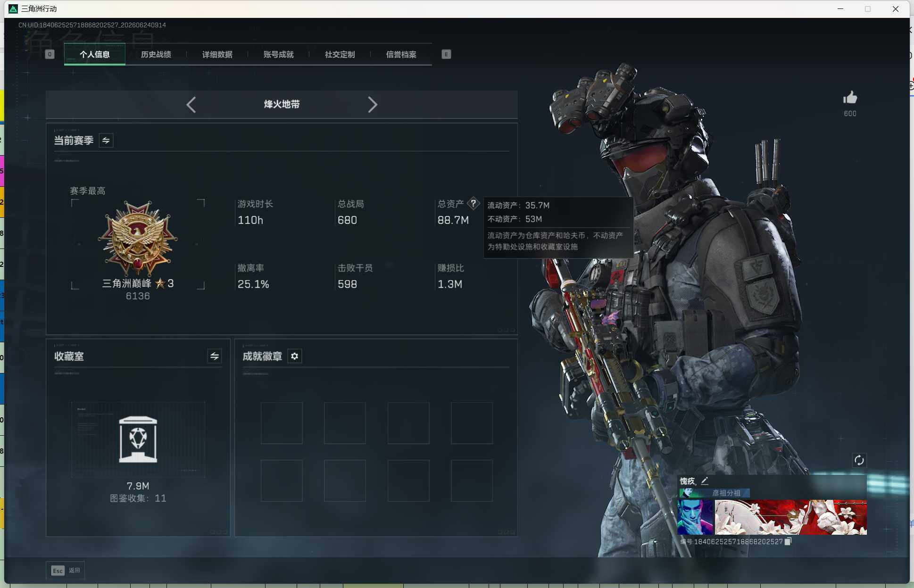This screenshot has height=588, width=914.
Task: Click the rank score 6136
Action: pos(138,296)
